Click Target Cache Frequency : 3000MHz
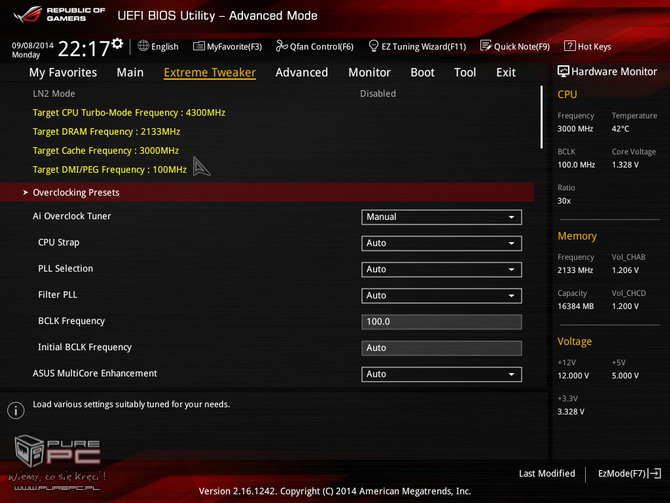Screen dimensions: 670x503 click(x=106, y=151)
